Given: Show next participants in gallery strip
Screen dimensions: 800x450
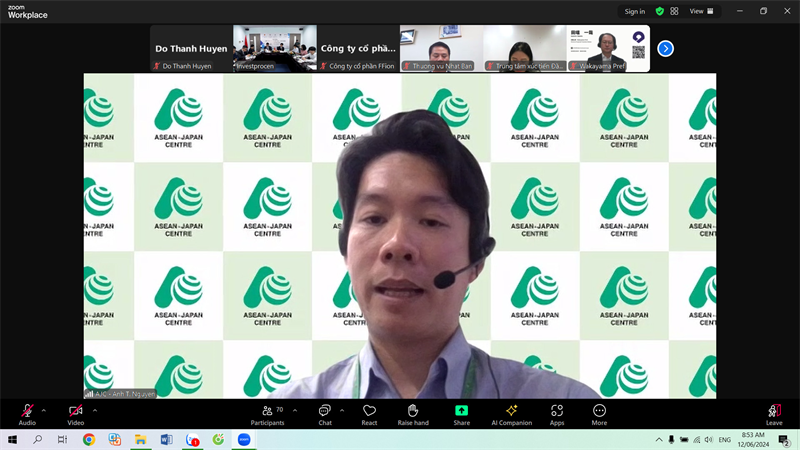Looking at the screenshot, I should 665,48.
